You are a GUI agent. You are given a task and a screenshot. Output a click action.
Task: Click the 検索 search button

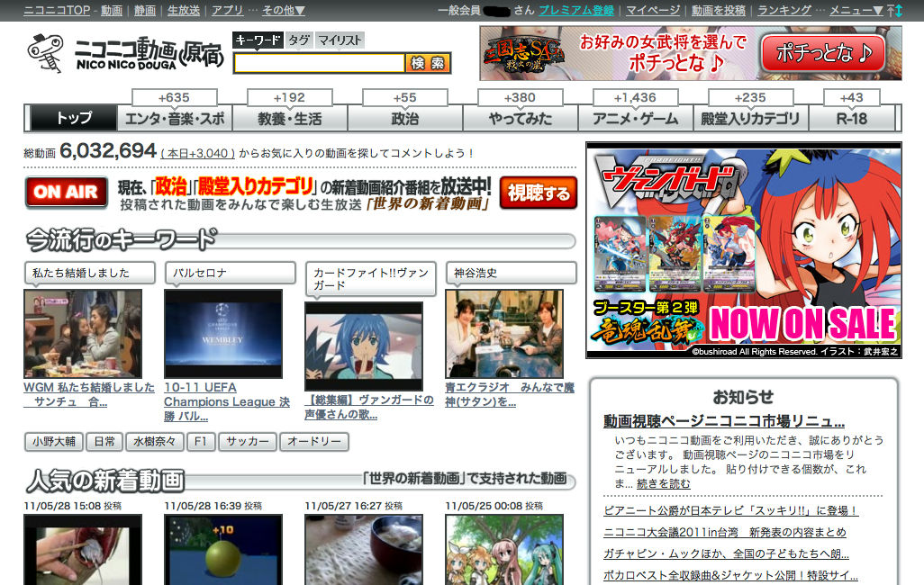tap(428, 63)
